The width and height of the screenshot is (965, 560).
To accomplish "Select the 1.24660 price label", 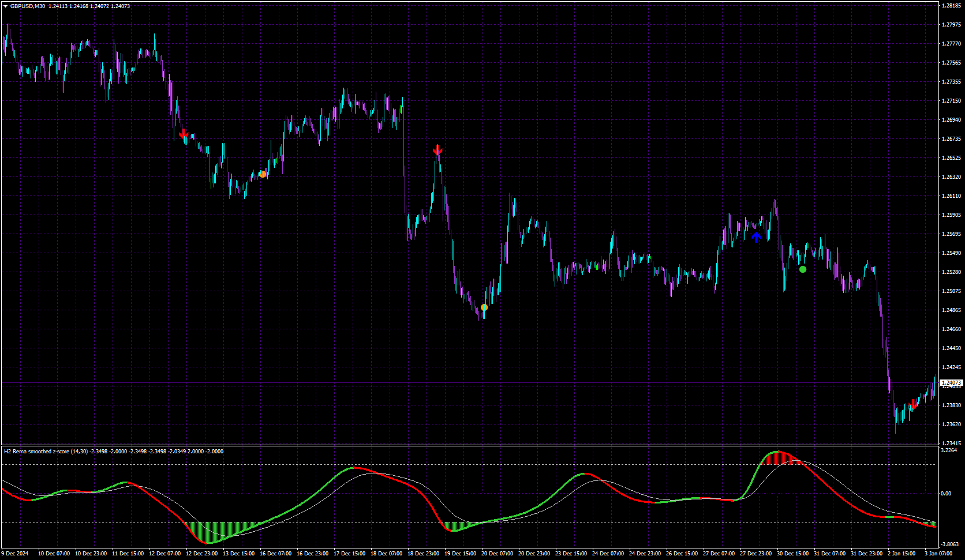I will [x=951, y=329].
